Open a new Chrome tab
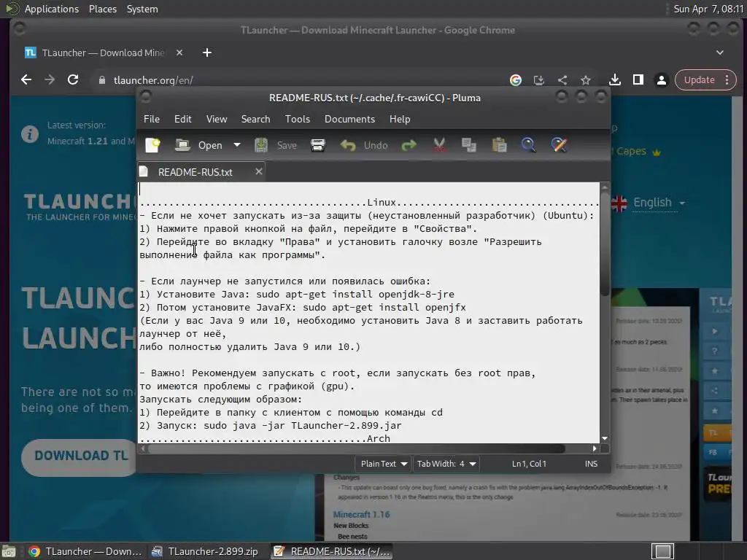This screenshot has width=747, height=560. 206,52
